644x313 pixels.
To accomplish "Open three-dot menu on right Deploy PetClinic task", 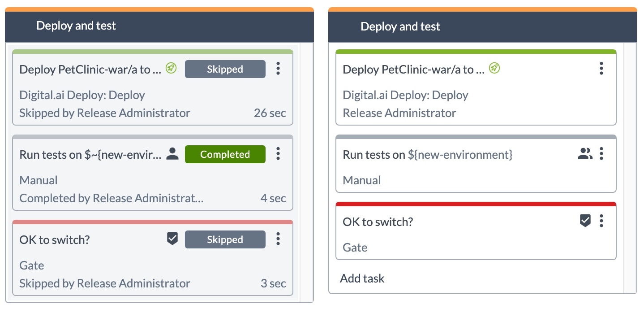I will 601,69.
